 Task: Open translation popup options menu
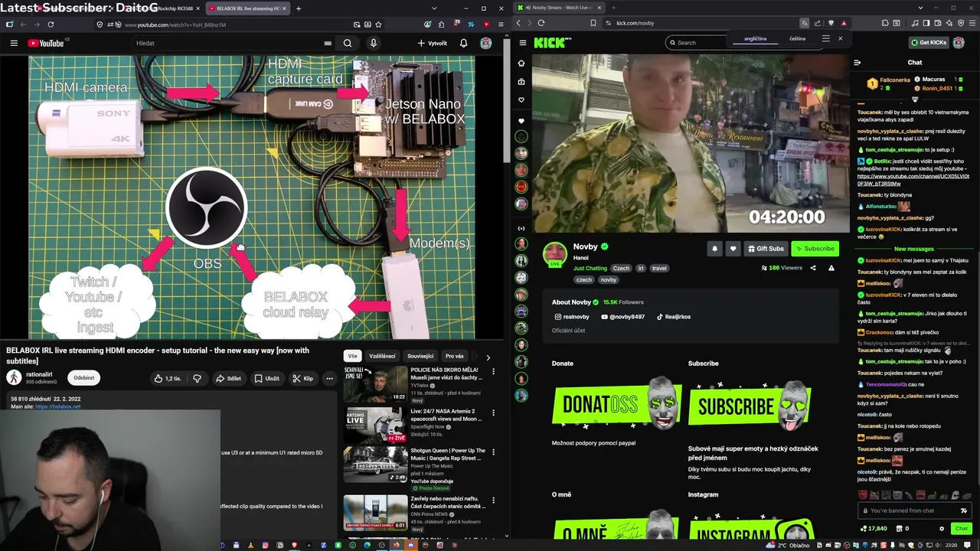click(x=825, y=38)
